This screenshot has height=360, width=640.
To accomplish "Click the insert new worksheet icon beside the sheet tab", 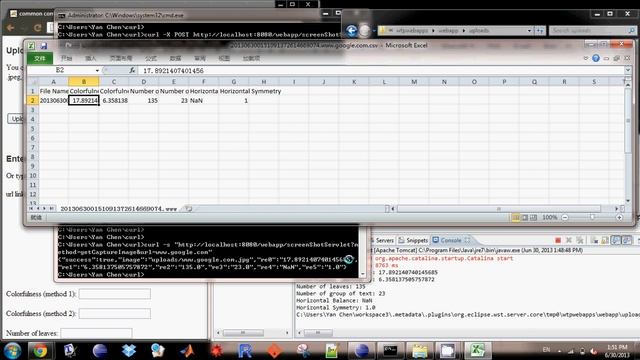I will 188,209.
